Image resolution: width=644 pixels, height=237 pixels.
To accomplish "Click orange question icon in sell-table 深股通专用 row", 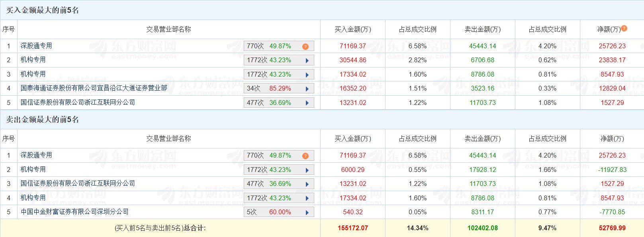I will [305, 156].
